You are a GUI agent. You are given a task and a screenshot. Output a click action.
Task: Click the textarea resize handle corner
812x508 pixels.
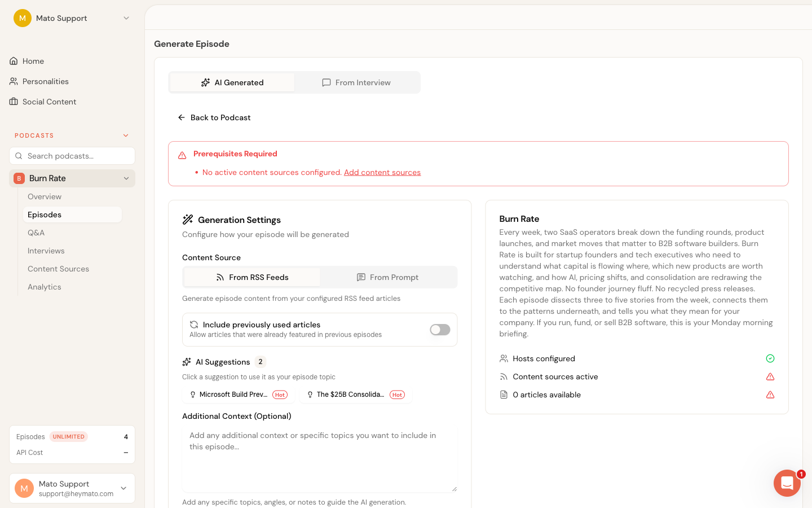click(454, 489)
